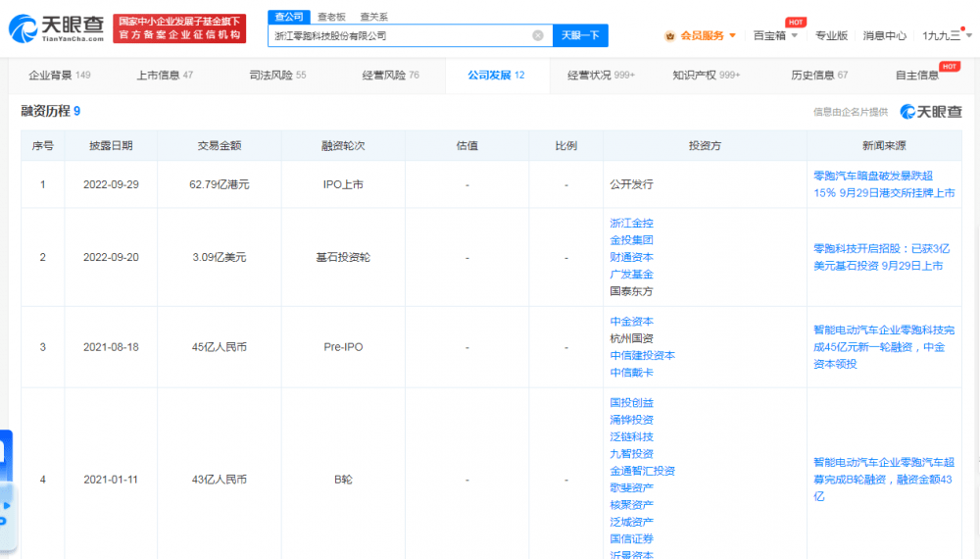
Task: Open news link 零跑科技开启招股
Action: pyautogui.click(x=881, y=257)
